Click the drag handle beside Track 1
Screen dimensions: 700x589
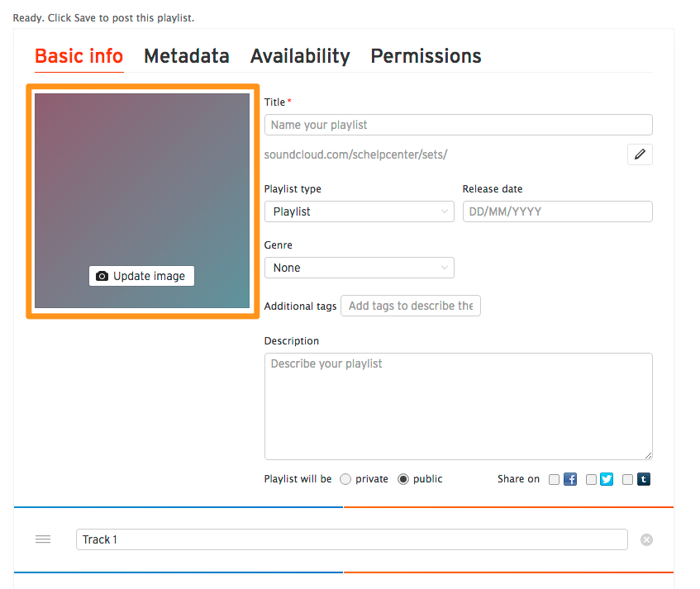pyautogui.click(x=43, y=539)
